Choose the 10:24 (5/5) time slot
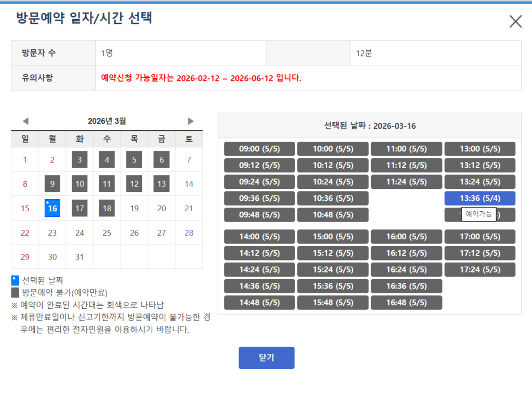The image size is (532, 410). coord(332,182)
